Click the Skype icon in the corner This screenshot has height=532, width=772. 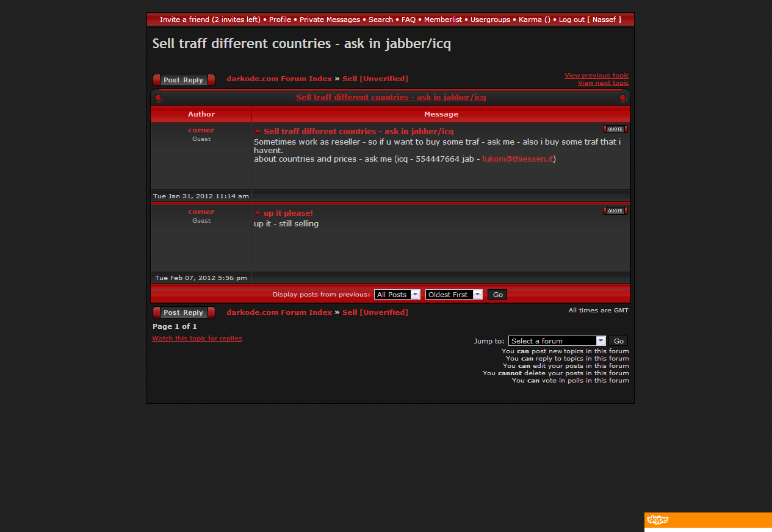click(x=657, y=520)
